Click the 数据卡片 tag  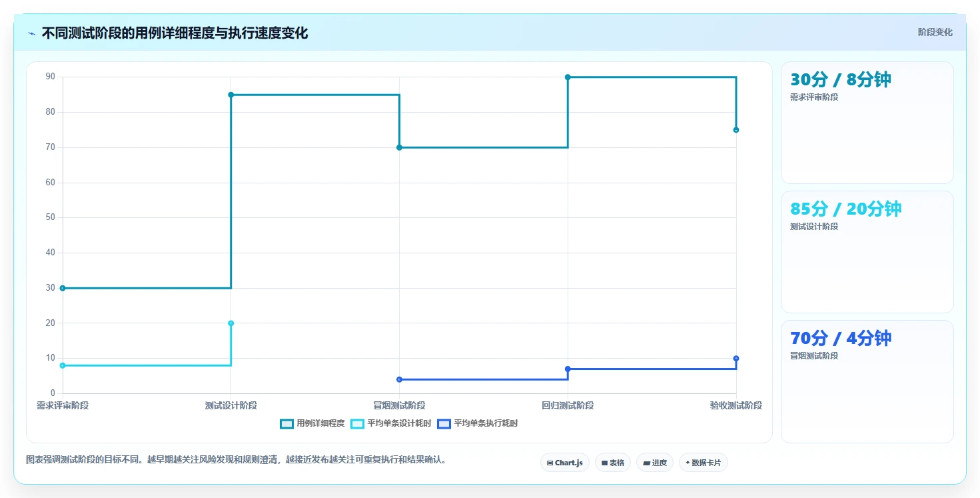click(x=703, y=463)
